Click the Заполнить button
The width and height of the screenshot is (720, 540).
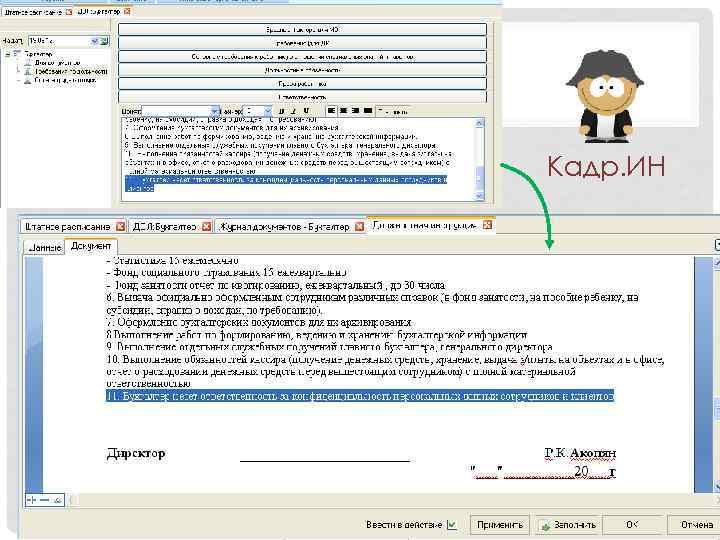(x=568, y=525)
